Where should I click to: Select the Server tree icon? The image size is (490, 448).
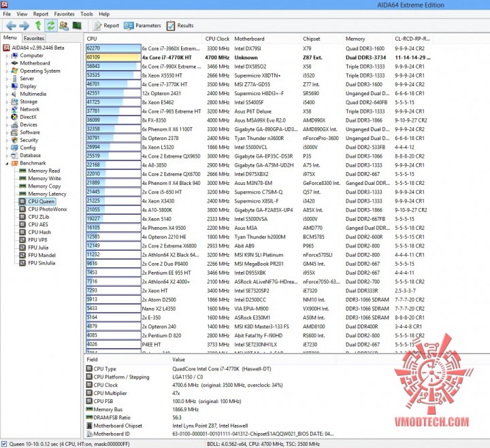click(14, 78)
